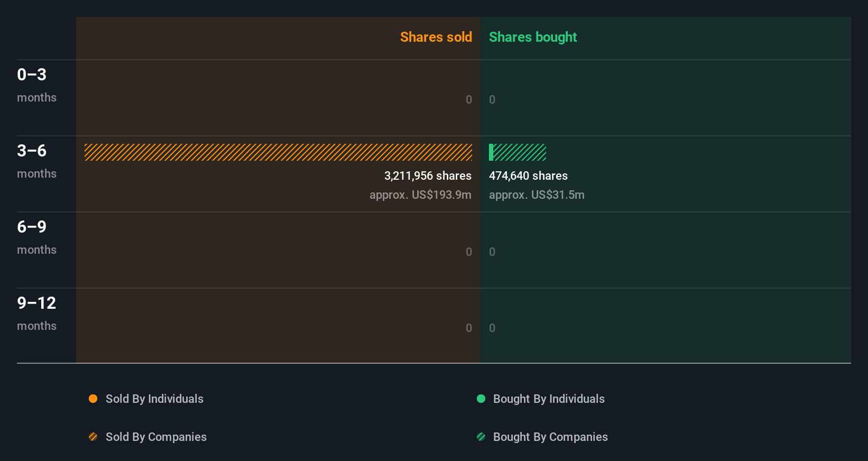Click the orange hatched shares sold bar
The width and height of the screenshot is (868, 461).
(278, 152)
